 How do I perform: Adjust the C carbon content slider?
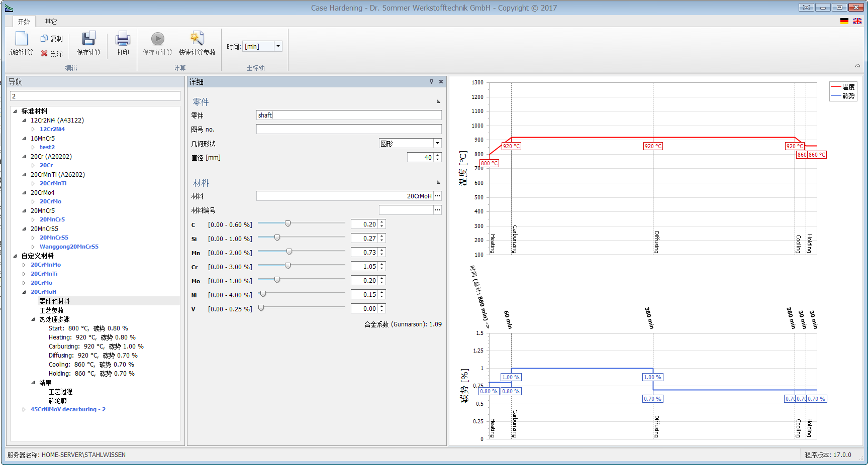(x=287, y=223)
